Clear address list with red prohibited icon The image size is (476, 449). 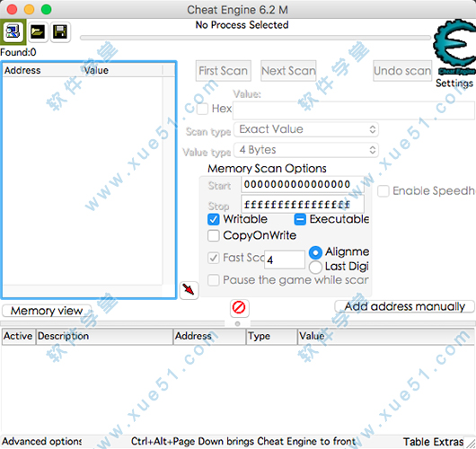[x=239, y=307]
